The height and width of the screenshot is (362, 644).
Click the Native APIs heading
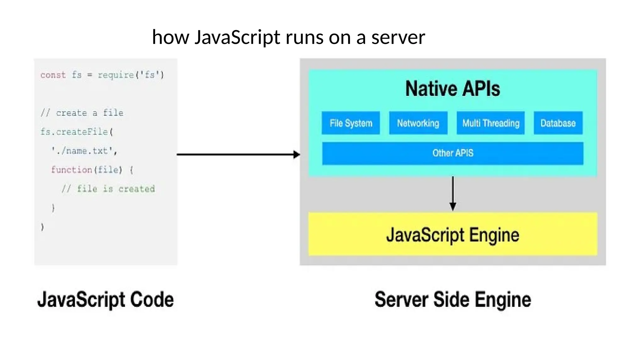[453, 89]
